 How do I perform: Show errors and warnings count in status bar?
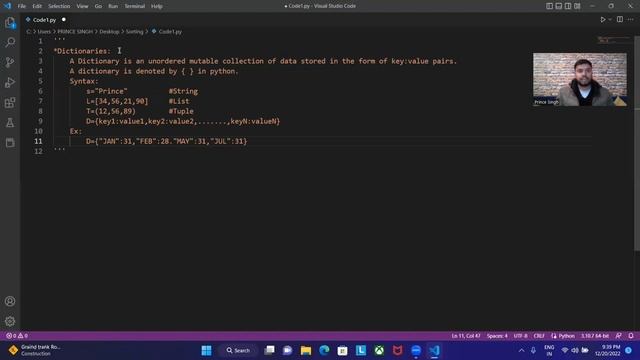pos(17,336)
